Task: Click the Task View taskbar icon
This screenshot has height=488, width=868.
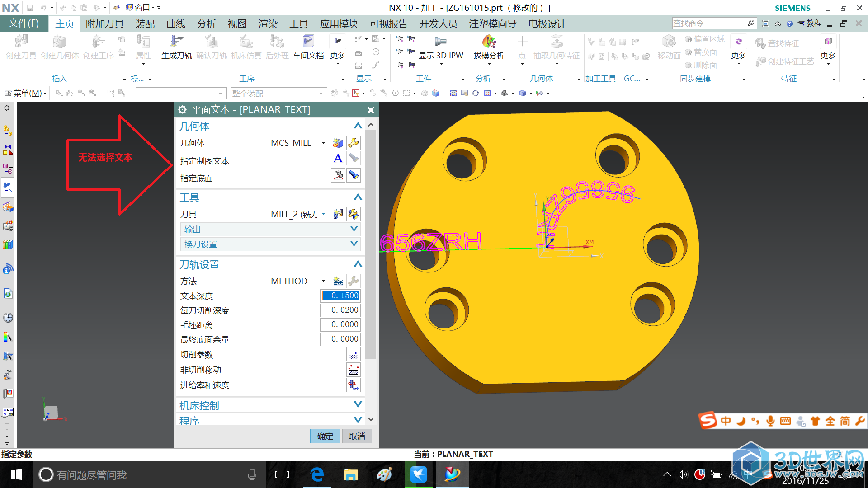Action: 282,474
